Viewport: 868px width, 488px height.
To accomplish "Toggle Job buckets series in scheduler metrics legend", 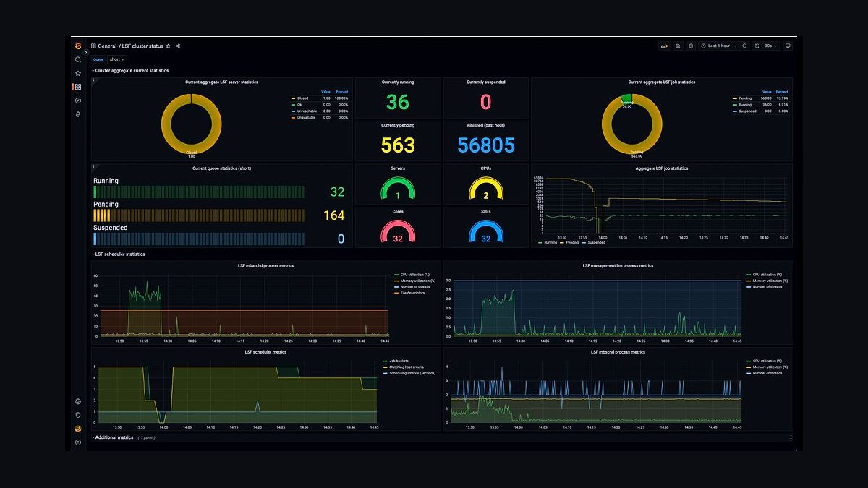I will point(398,361).
